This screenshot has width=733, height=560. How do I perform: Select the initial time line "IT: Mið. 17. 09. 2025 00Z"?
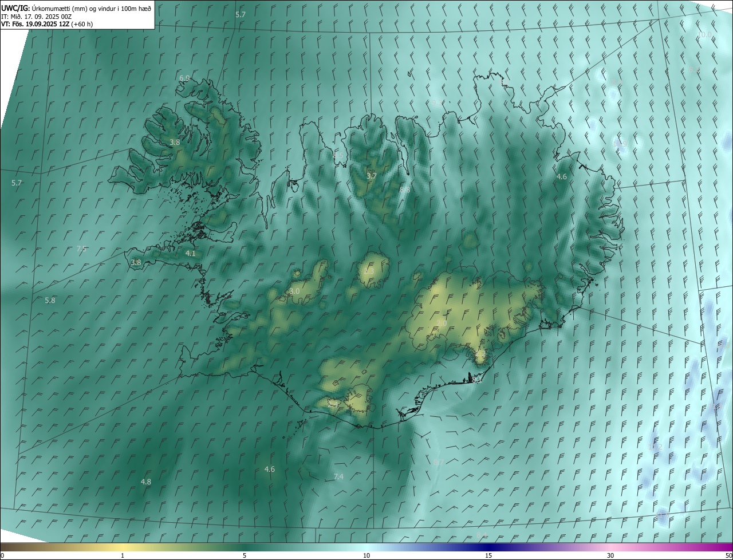click(36, 16)
